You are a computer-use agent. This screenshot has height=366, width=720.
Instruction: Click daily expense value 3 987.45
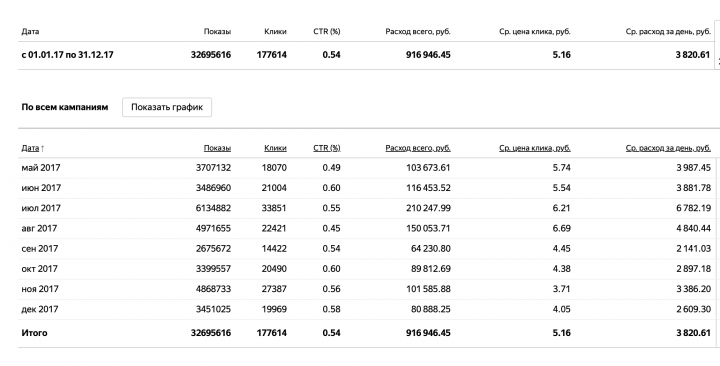(693, 168)
